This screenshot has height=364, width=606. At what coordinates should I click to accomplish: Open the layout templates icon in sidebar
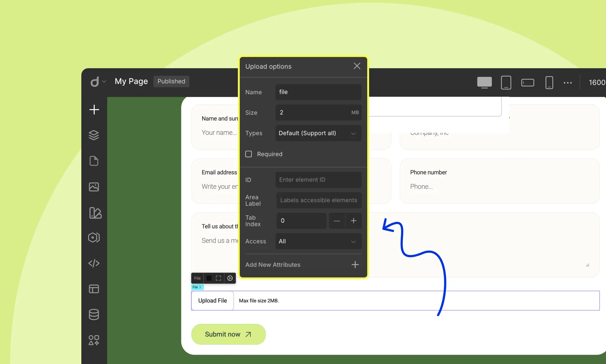point(94,289)
